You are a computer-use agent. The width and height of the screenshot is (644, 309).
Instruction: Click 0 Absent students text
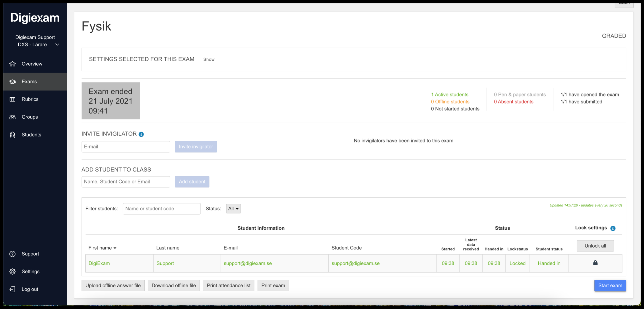pyautogui.click(x=514, y=102)
